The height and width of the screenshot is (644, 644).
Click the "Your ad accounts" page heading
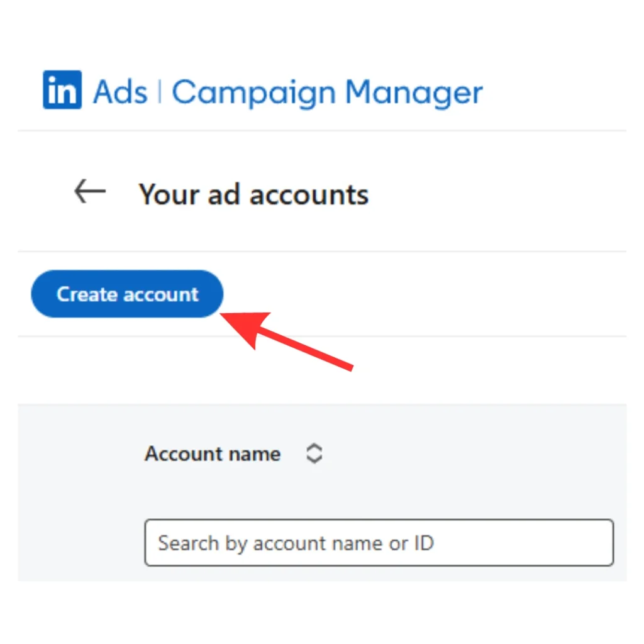253,194
